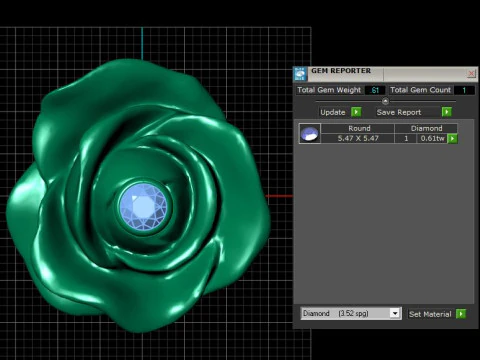Click the Save Report label
The image size is (480, 360).
399,112
